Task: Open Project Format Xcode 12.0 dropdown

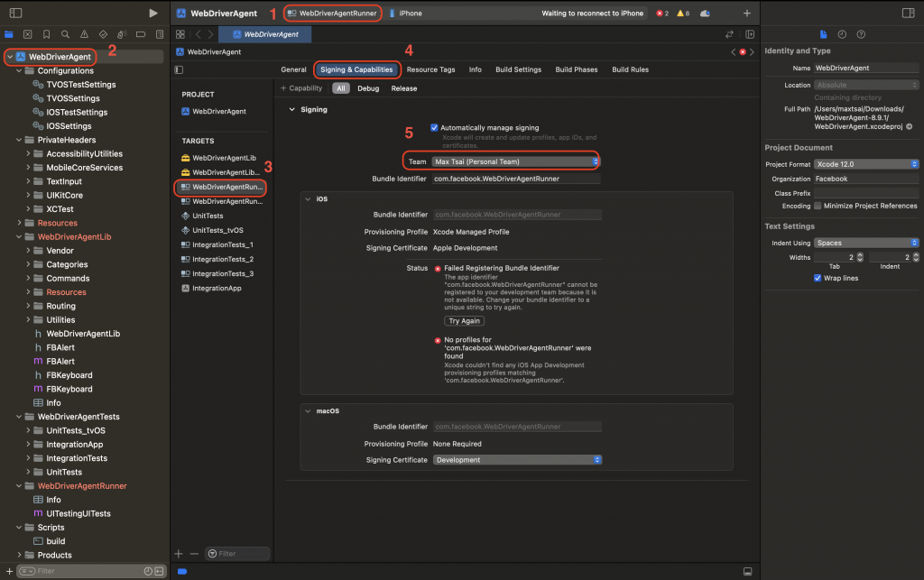Action: tap(866, 164)
